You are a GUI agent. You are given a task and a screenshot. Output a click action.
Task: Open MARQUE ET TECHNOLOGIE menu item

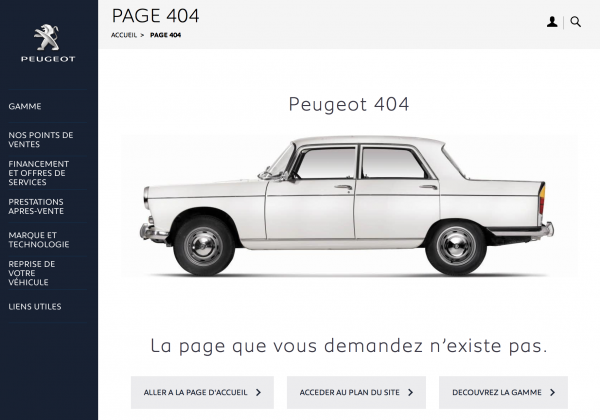(39, 240)
